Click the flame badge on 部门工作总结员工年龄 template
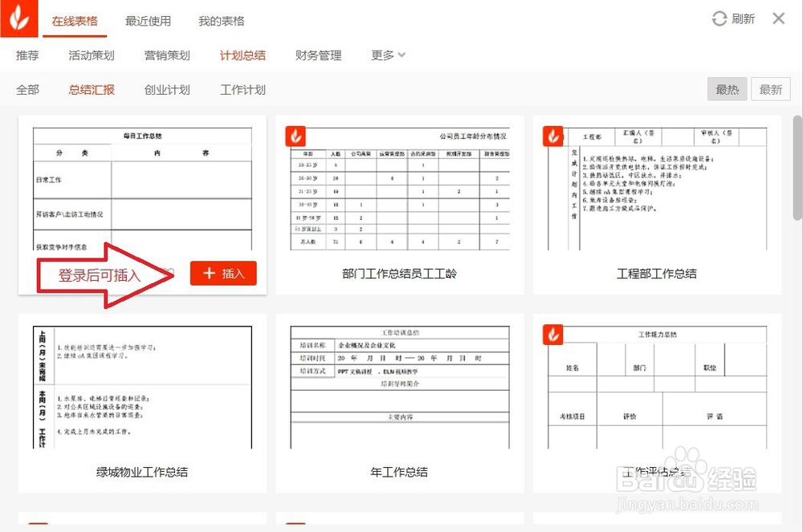This screenshot has width=803, height=532. tap(295, 136)
